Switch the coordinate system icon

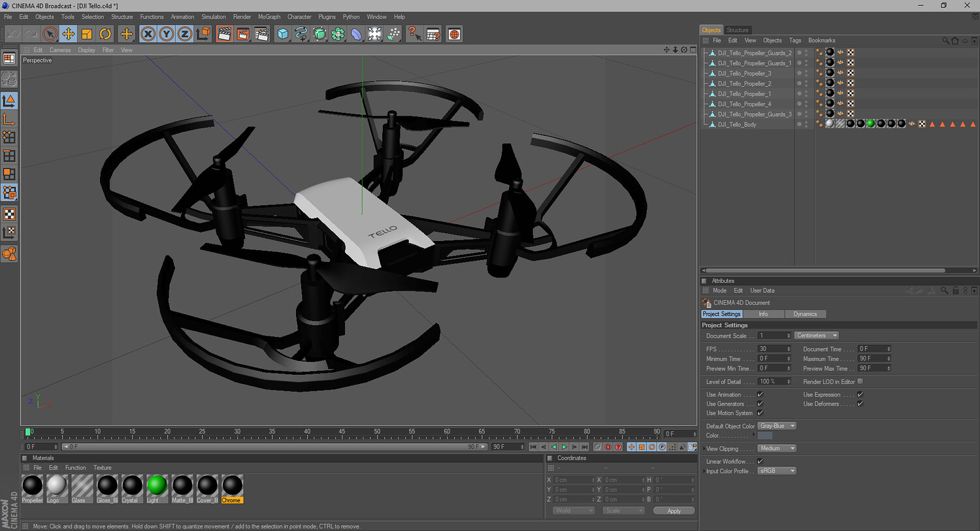[203, 34]
